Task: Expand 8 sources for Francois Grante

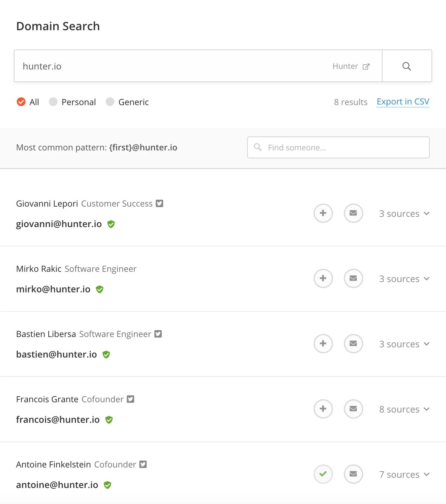Action: pyautogui.click(x=404, y=409)
